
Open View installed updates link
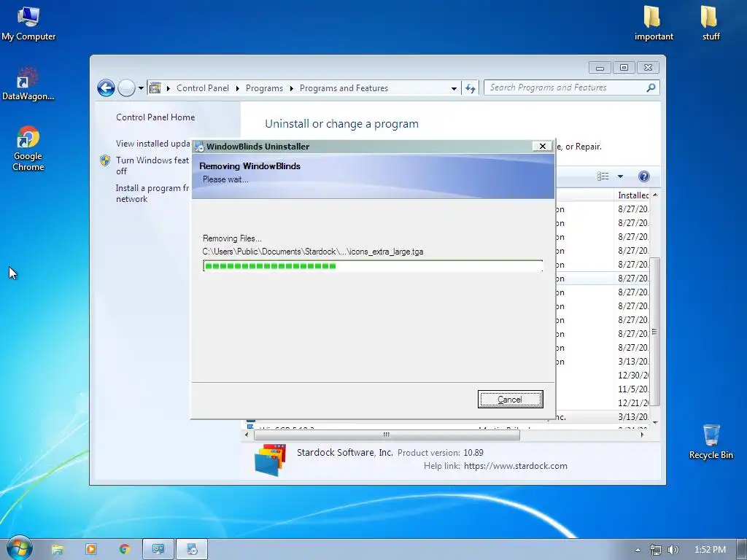pos(153,144)
